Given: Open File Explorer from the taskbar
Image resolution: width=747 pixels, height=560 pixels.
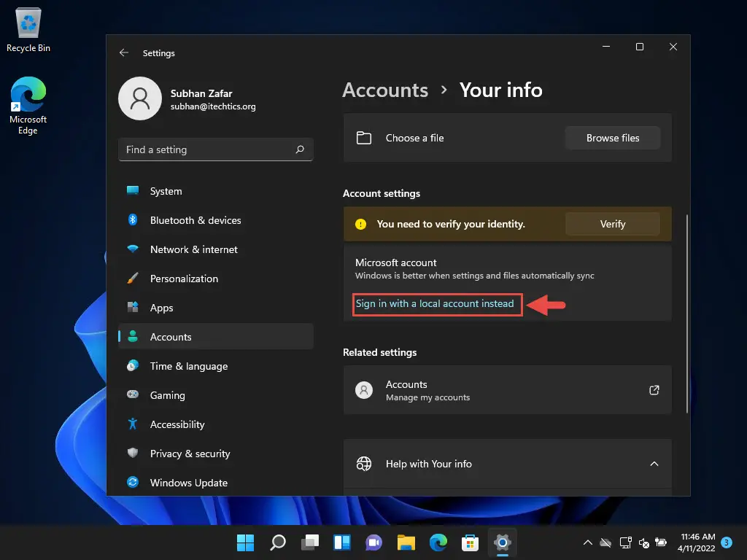Looking at the screenshot, I should pos(406,542).
